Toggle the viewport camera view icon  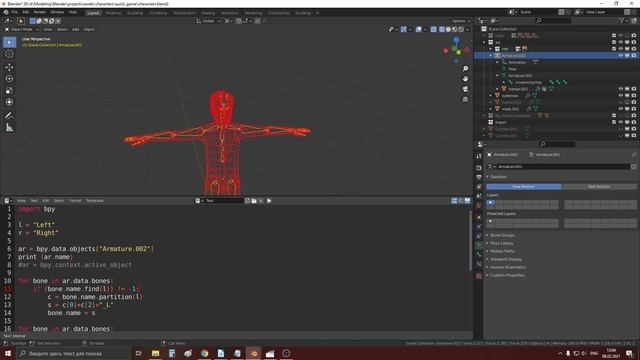(x=465, y=89)
